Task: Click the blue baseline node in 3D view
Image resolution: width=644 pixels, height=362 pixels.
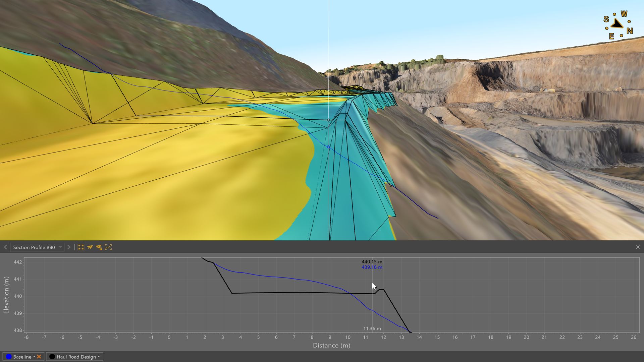Action: click(x=328, y=147)
